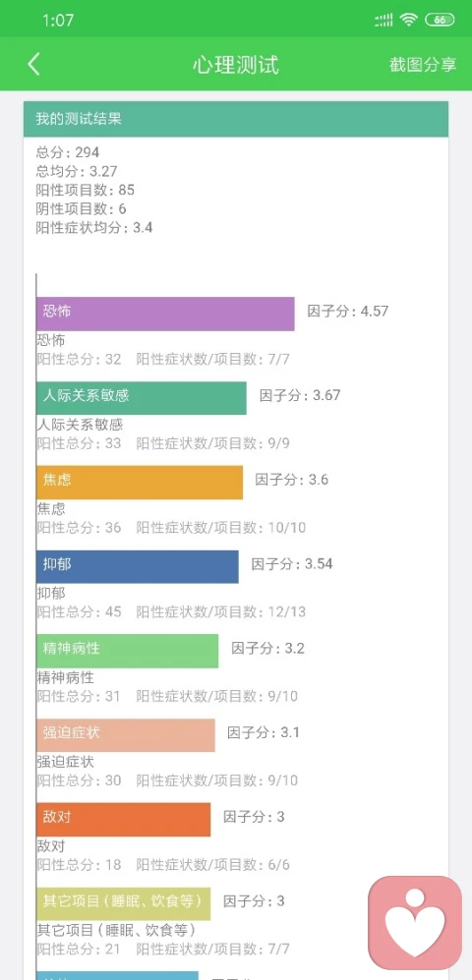
Task: Tap the Wi-Fi status icon
Action: point(409,20)
